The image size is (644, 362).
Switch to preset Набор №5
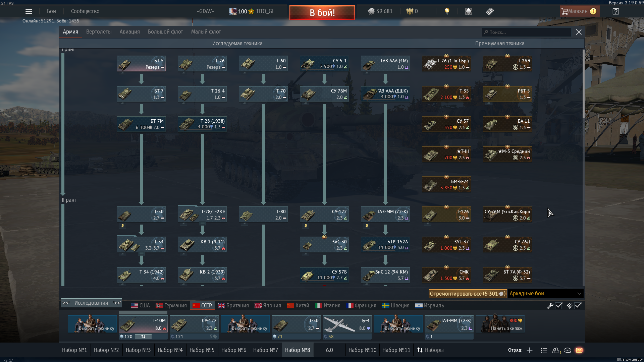[202, 350]
